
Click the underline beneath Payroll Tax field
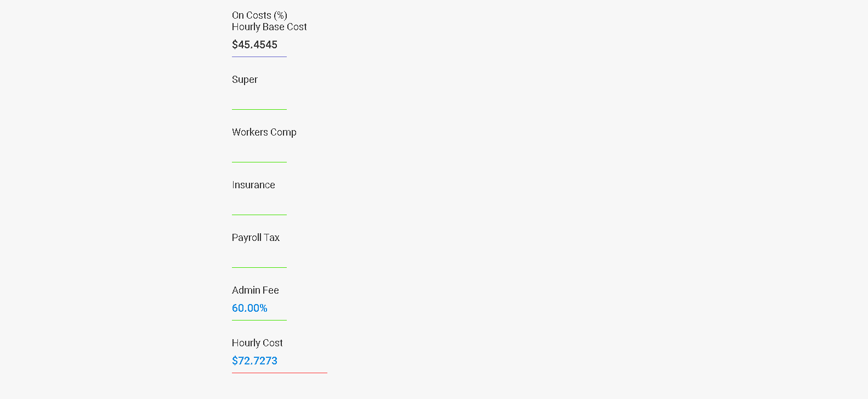[259, 267]
